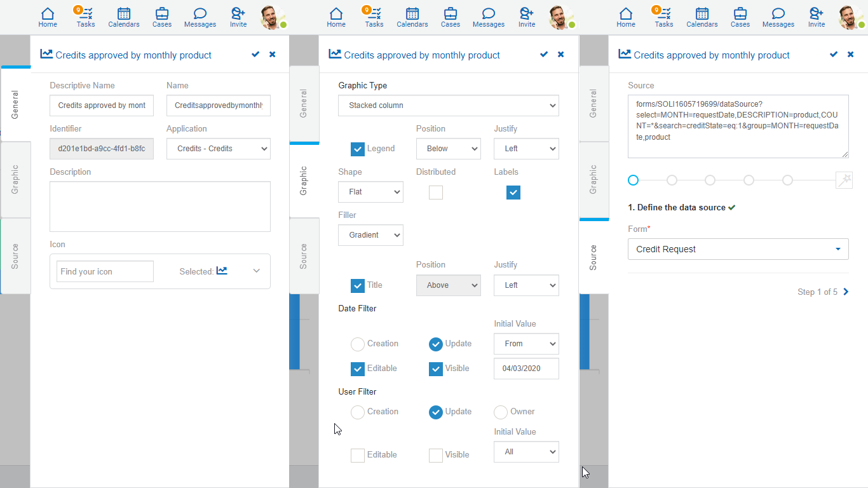Image resolution: width=868 pixels, height=488 pixels.
Task: Close the panel showing the Source textarea
Action: click(850, 55)
